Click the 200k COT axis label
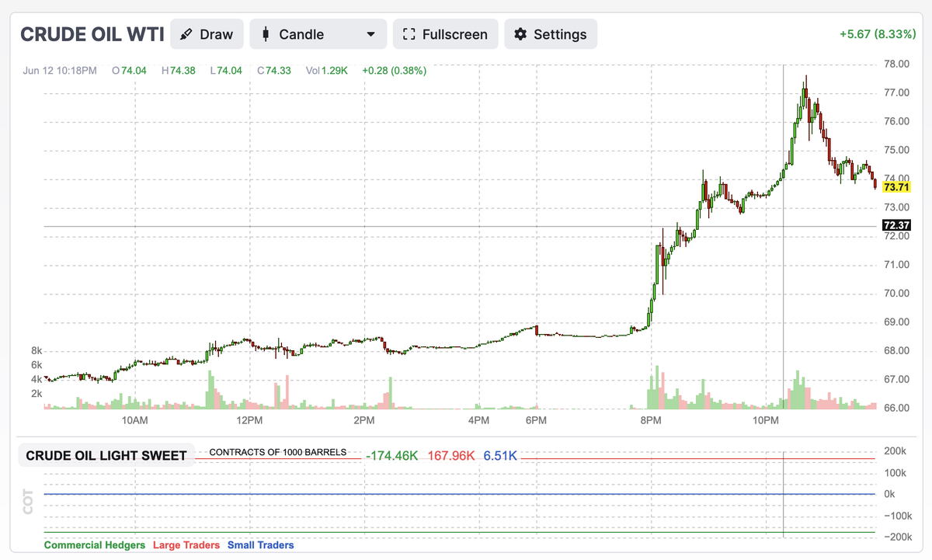 895,451
